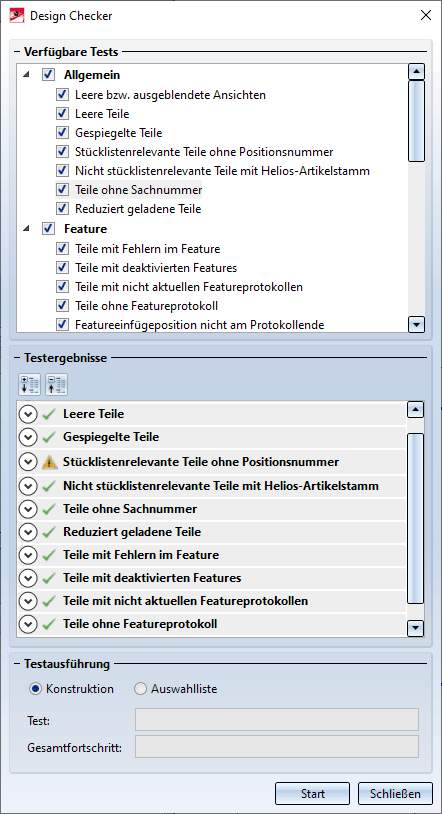The height and width of the screenshot is (814, 442).
Task: Click green checkmark beside Teile ohne Sachnummer result
Action: point(49,509)
